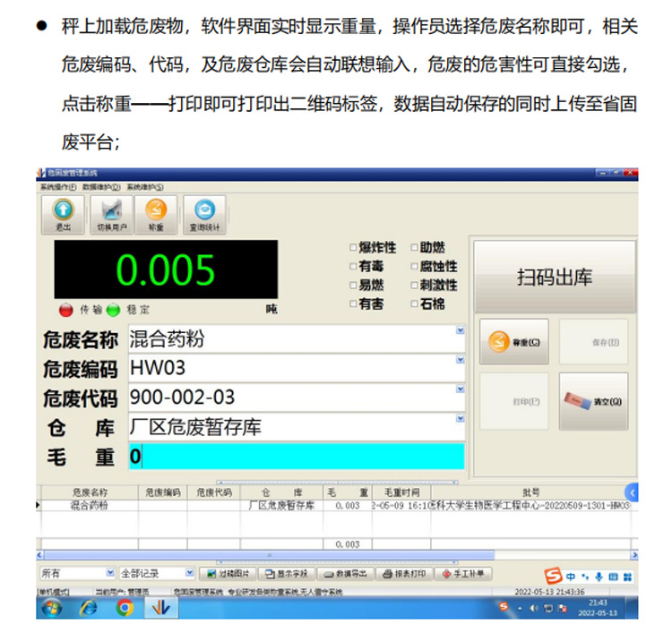Screen dimensions: 672x633
Task: Click the taskbar clock showing 21:43
Action: (598, 608)
